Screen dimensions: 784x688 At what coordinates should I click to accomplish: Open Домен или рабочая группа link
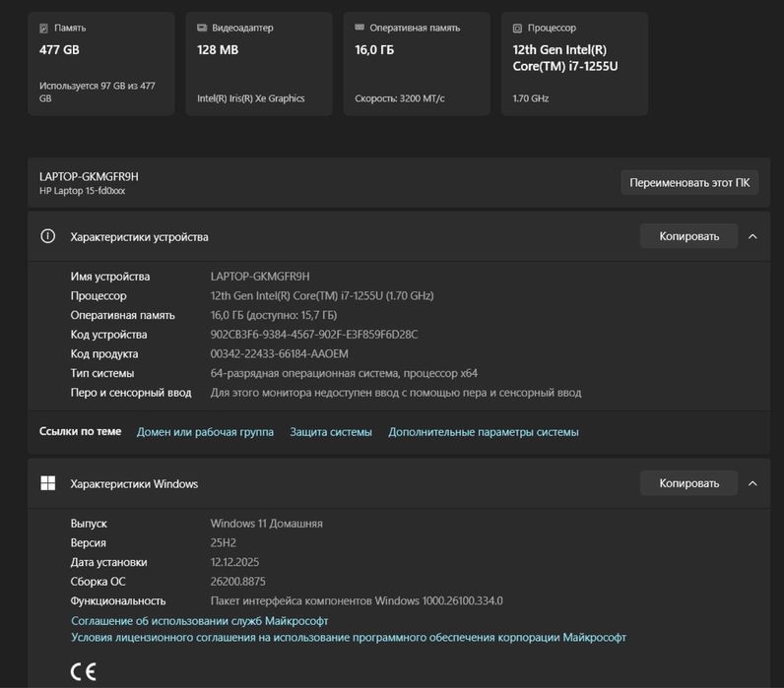pos(205,432)
